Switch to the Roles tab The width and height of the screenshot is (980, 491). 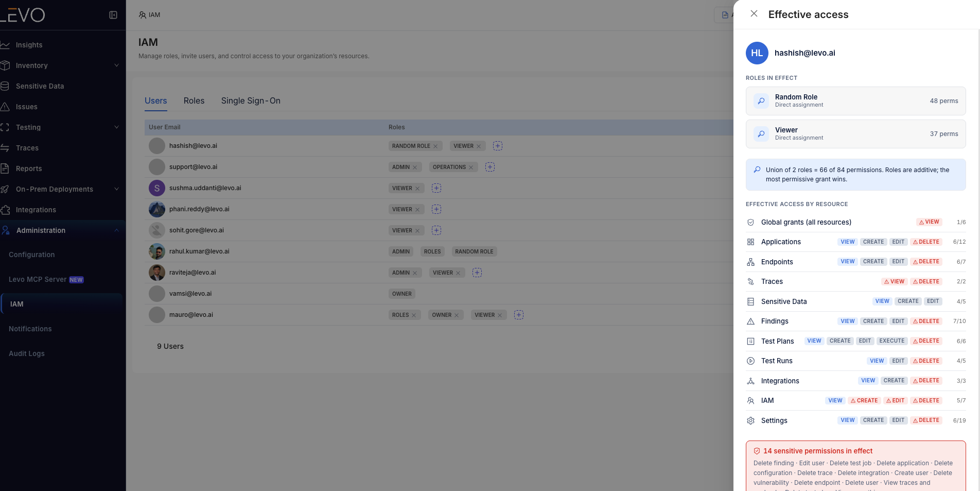(x=194, y=101)
